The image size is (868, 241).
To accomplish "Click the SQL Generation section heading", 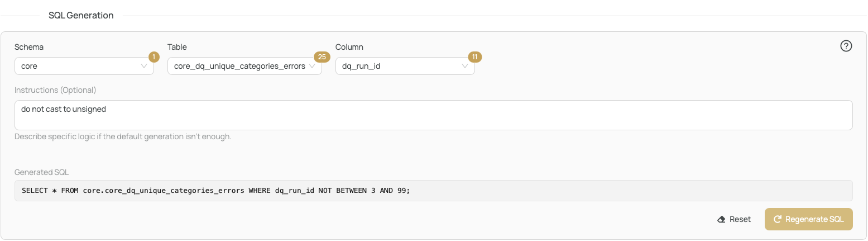I will [x=81, y=16].
